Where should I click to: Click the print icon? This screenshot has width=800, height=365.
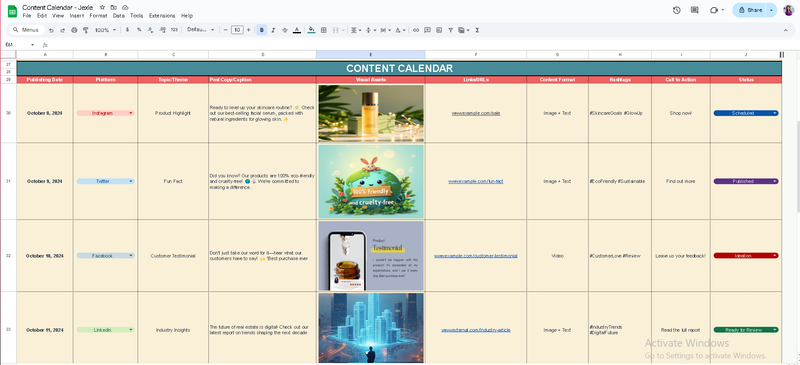tap(74, 30)
